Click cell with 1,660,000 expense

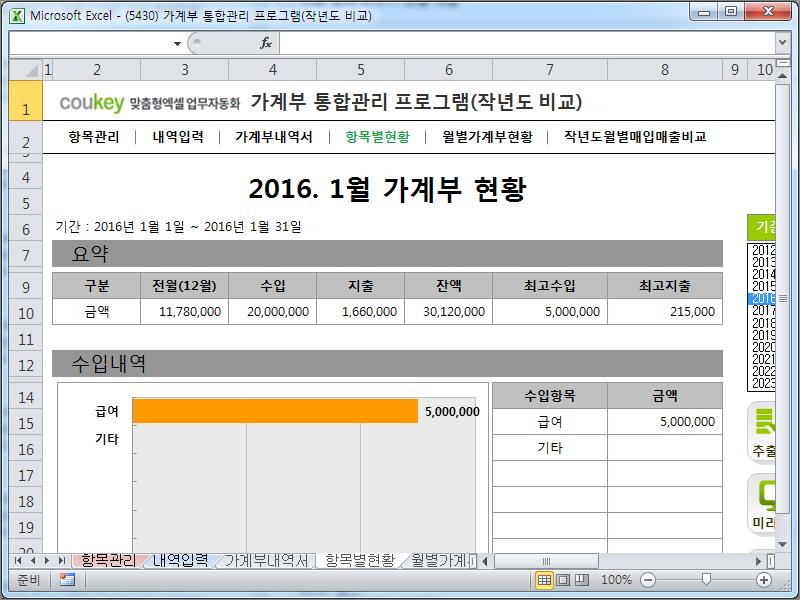tap(361, 312)
